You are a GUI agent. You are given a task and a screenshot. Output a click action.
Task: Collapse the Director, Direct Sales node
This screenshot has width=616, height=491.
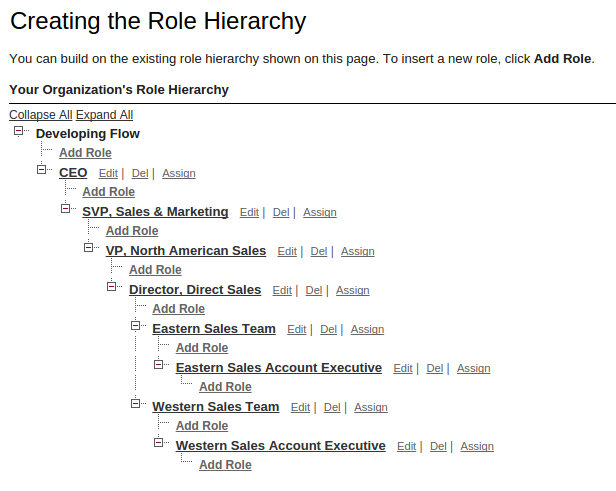[112, 287]
